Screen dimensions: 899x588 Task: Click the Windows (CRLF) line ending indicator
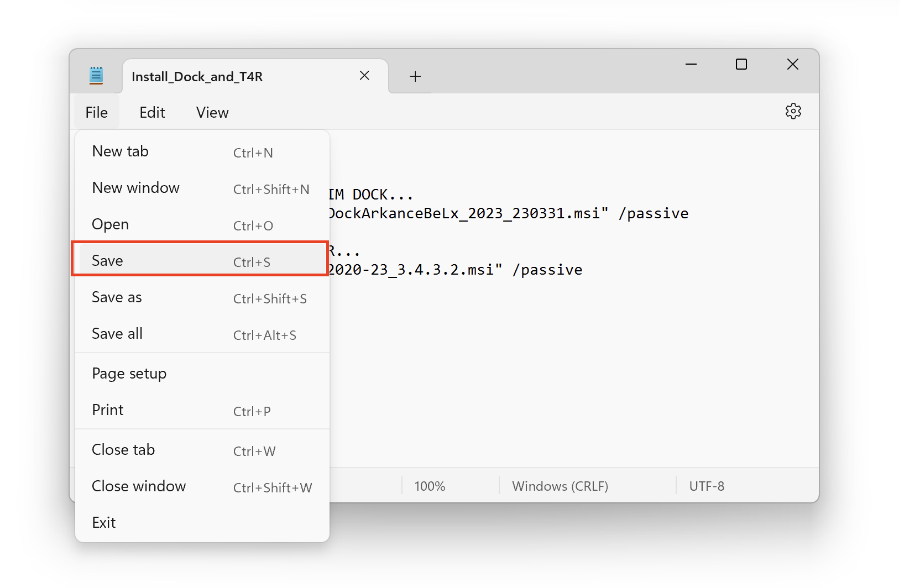pos(560,486)
